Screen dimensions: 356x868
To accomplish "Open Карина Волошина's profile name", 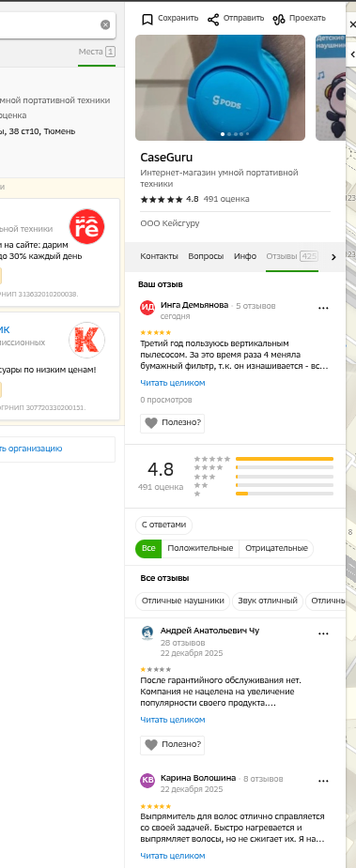I will click(198, 778).
